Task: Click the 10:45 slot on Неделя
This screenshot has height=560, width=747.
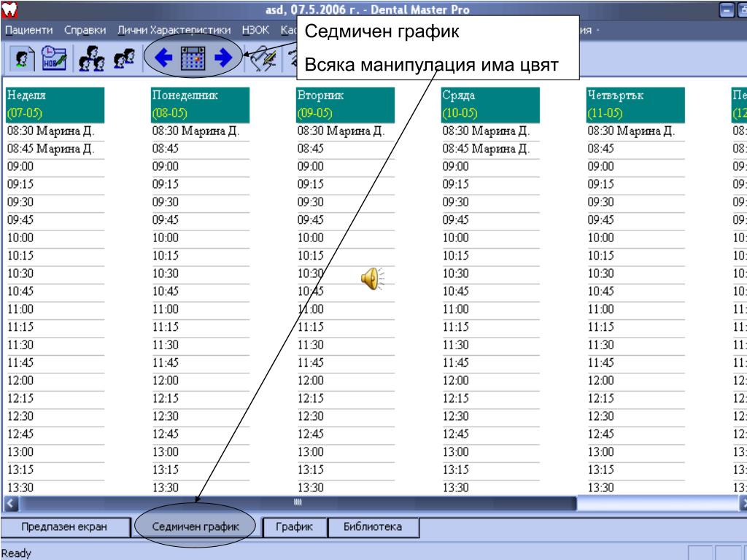Action: [55, 292]
